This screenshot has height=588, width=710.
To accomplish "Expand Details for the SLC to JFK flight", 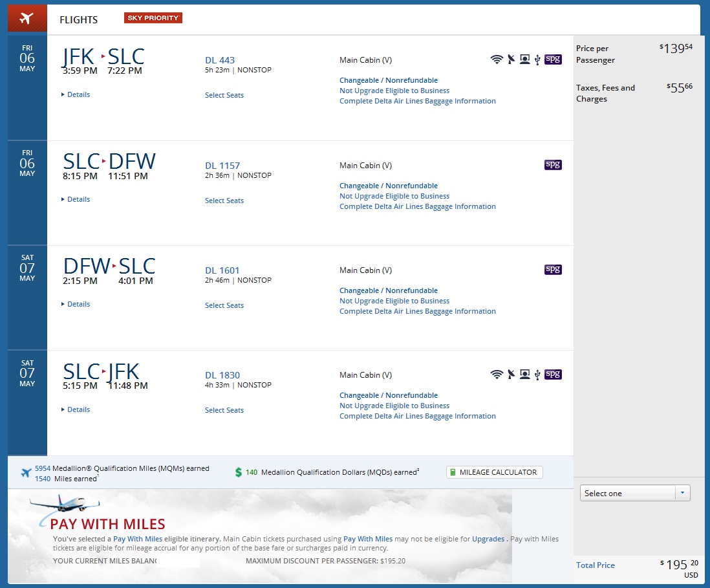I will point(78,409).
